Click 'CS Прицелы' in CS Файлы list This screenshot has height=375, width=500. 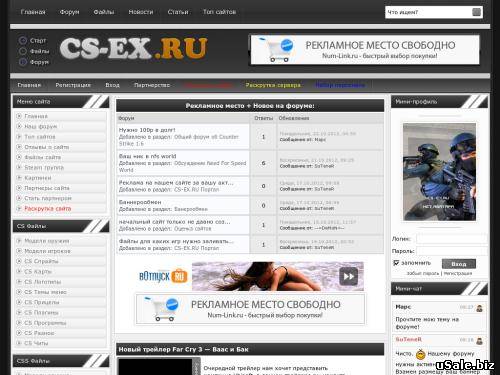point(42,302)
